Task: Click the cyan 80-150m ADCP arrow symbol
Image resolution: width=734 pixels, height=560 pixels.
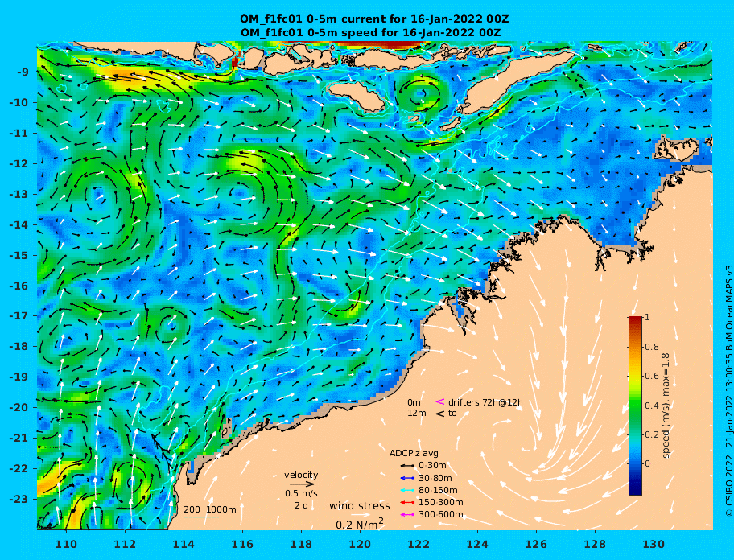Action: (x=407, y=490)
